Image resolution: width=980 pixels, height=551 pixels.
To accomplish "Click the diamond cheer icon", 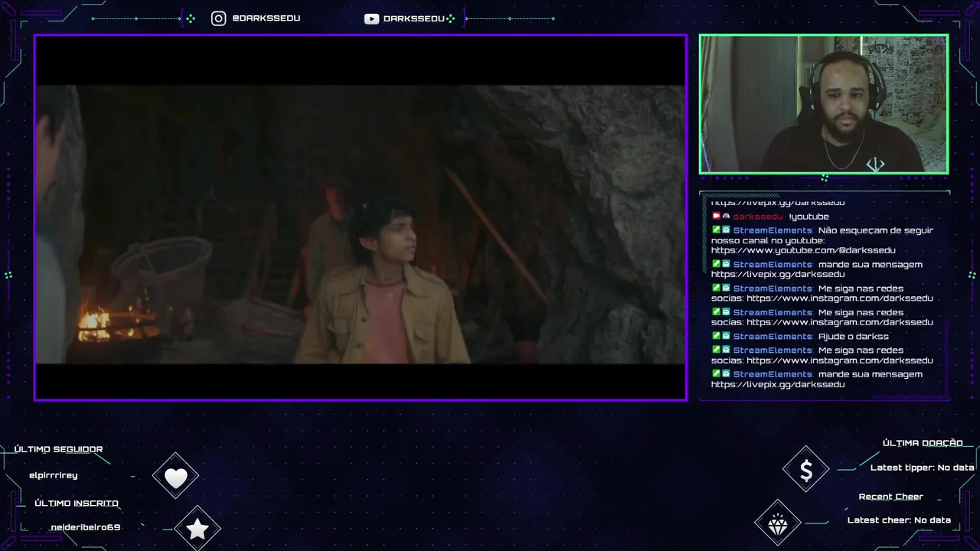I will pyautogui.click(x=778, y=524).
